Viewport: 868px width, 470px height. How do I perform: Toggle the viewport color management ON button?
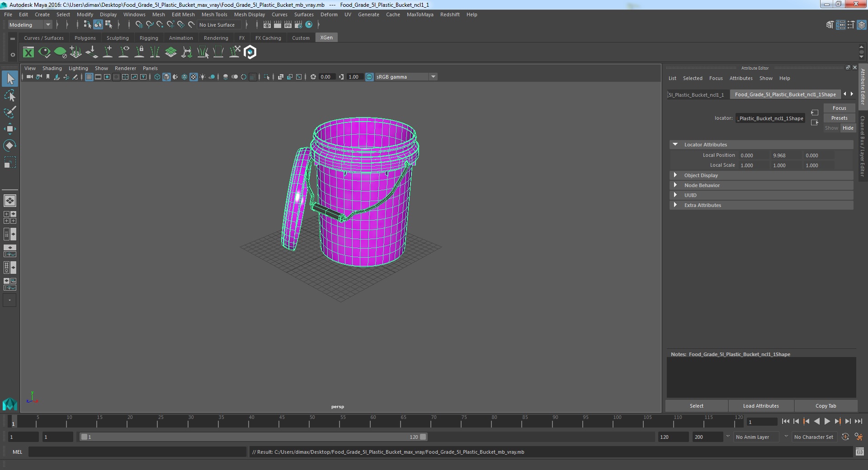[369, 77]
